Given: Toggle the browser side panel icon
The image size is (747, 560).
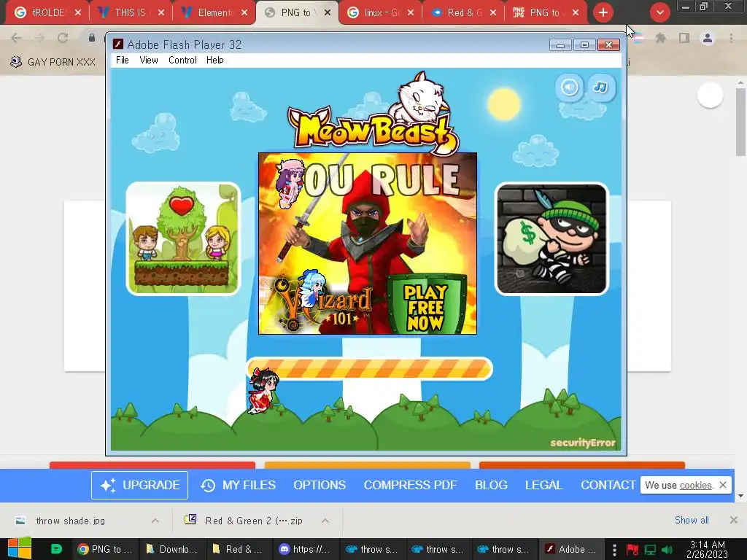Looking at the screenshot, I should 684,38.
